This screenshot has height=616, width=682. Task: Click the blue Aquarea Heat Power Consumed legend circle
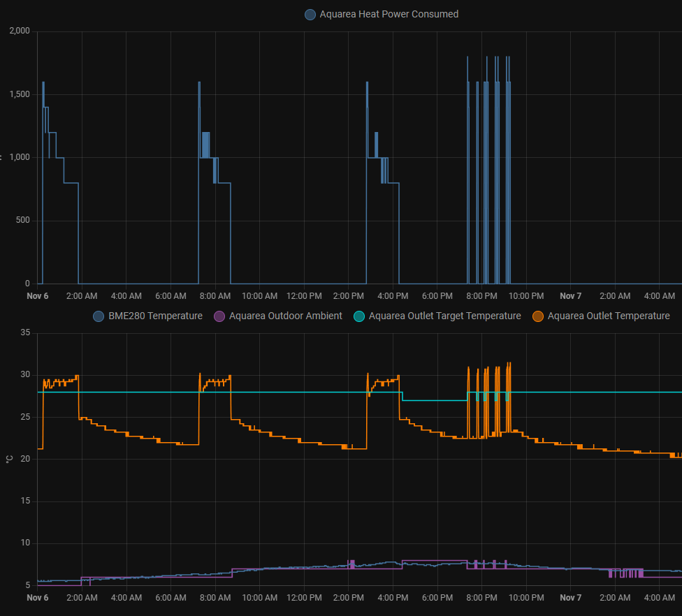[x=310, y=14]
